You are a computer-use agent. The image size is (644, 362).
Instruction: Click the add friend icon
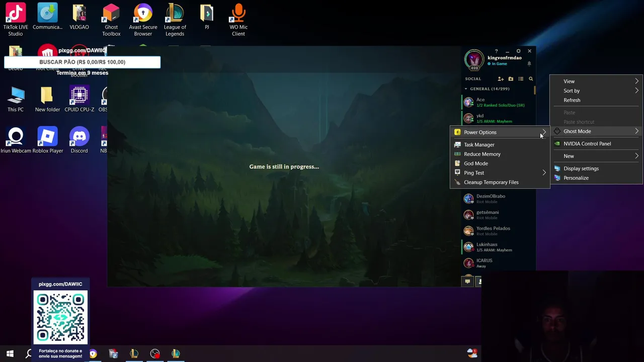(501, 79)
